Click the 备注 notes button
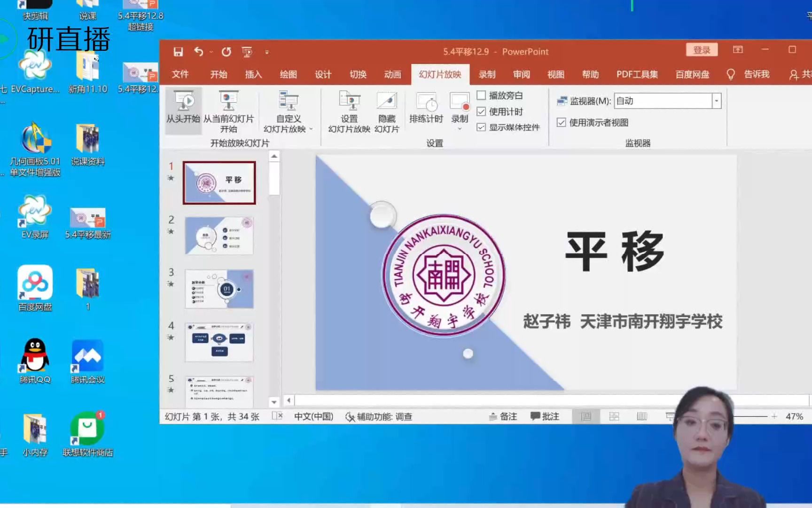Viewport: 812px width, 508px height. coord(503,416)
